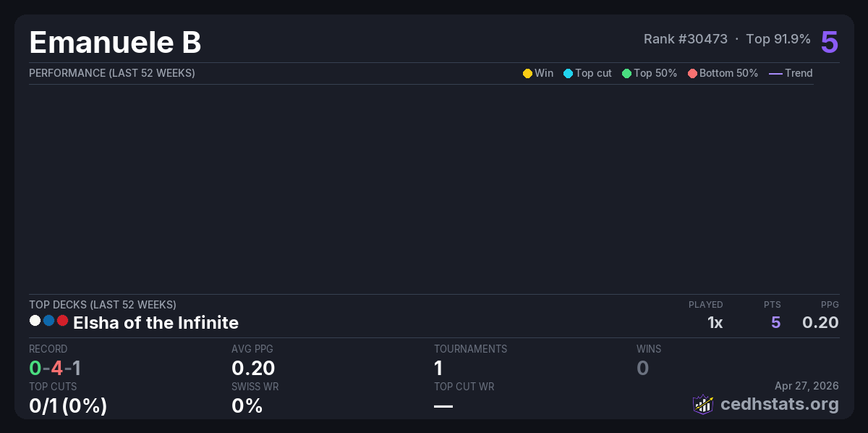Toggle the Trend line legend item
Image resolution: width=868 pixels, height=433 pixels.
pos(775,73)
